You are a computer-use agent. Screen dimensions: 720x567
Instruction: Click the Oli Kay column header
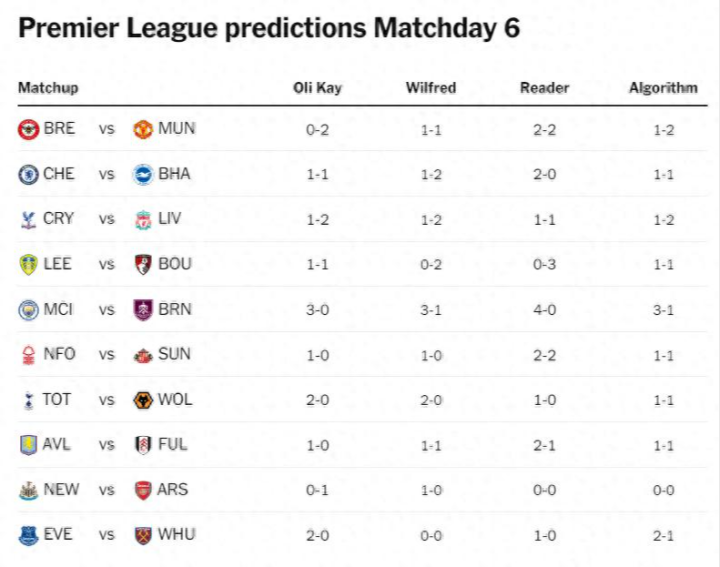point(317,88)
